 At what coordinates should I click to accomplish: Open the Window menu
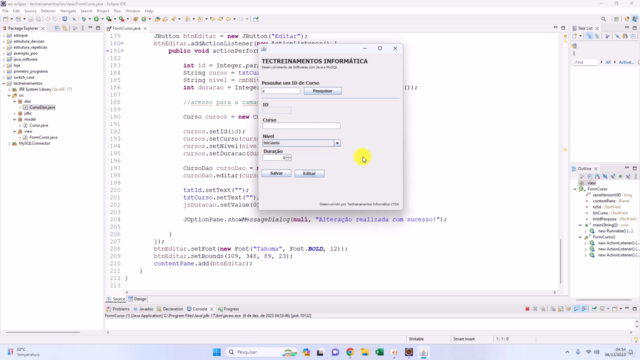click(x=133, y=11)
